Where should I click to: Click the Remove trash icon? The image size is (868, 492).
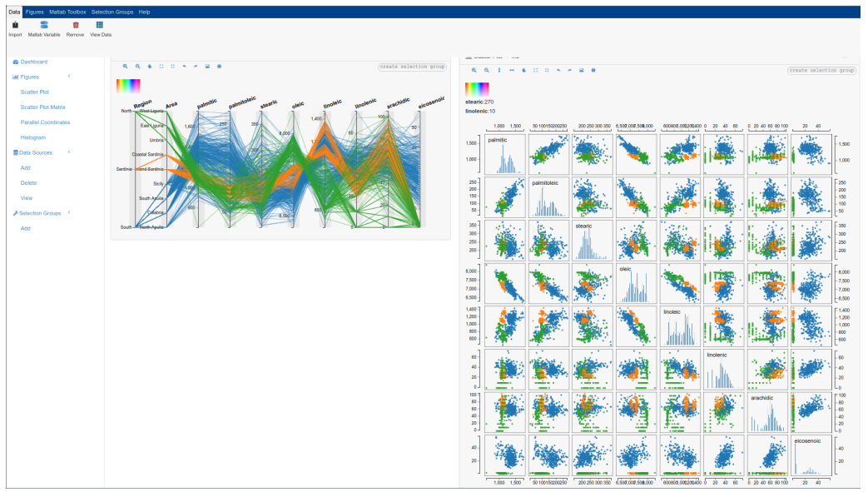point(76,25)
